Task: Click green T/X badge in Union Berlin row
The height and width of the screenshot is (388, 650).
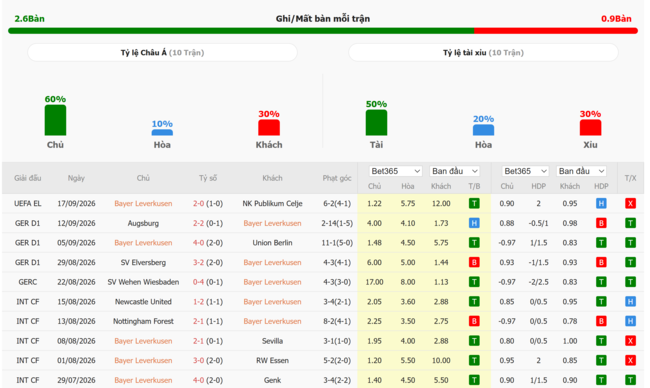Action: coord(630,242)
